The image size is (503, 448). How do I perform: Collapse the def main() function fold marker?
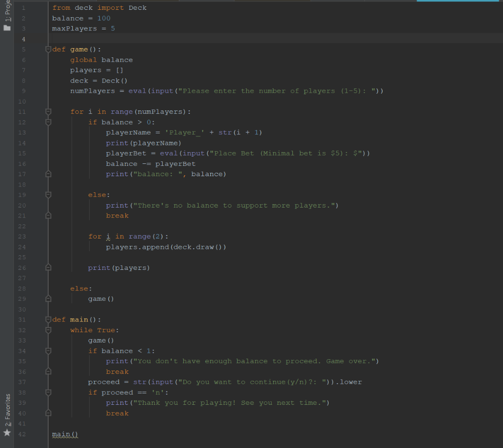pos(49,319)
